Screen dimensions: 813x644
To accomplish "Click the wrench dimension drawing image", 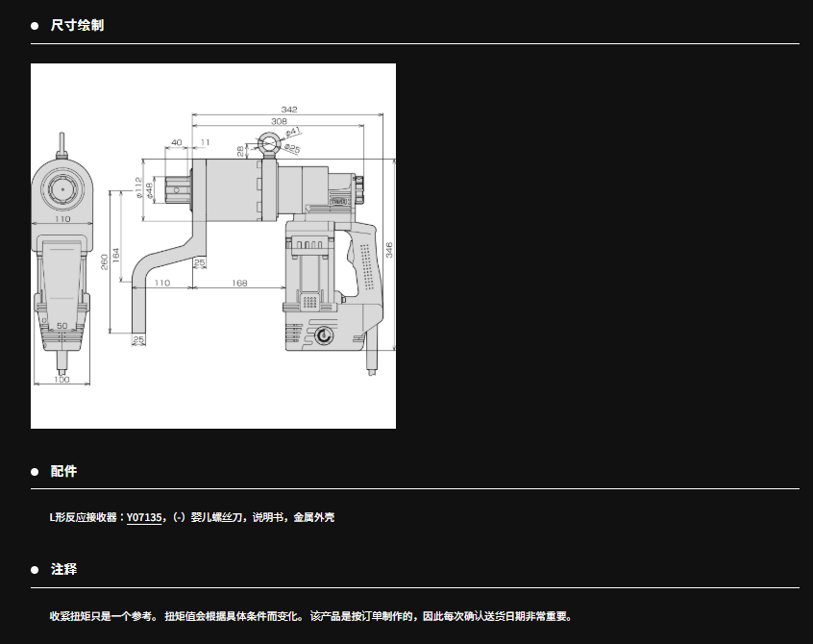I will (212, 245).
